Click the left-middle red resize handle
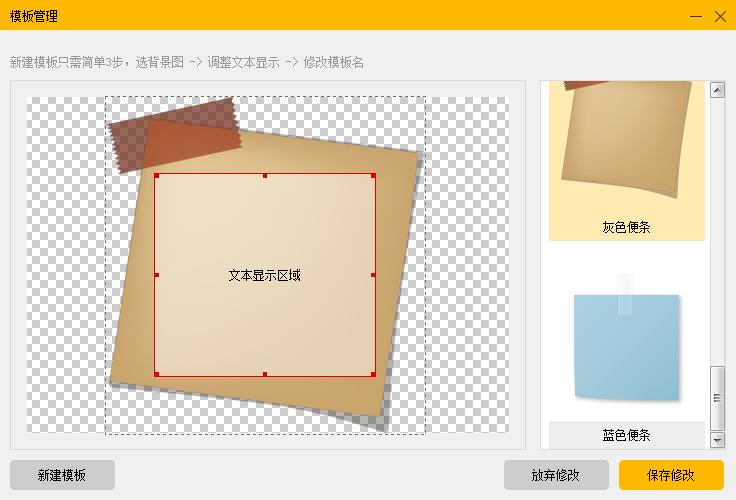Image resolution: width=736 pixels, height=500 pixels. (x=157, y=275)
